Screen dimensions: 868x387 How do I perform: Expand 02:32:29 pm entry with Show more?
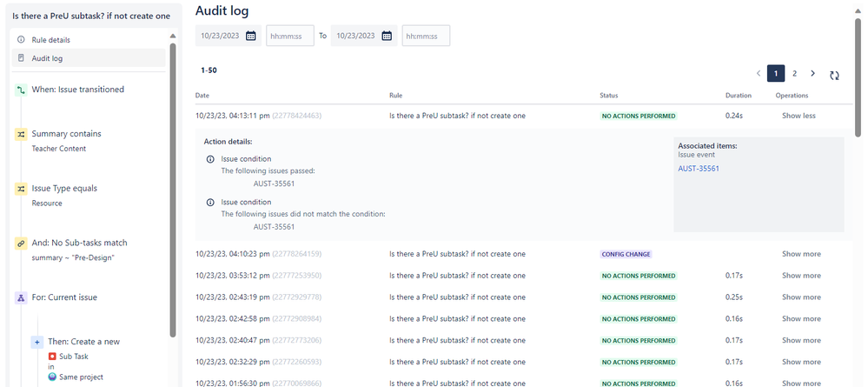(x=801, y=362)
